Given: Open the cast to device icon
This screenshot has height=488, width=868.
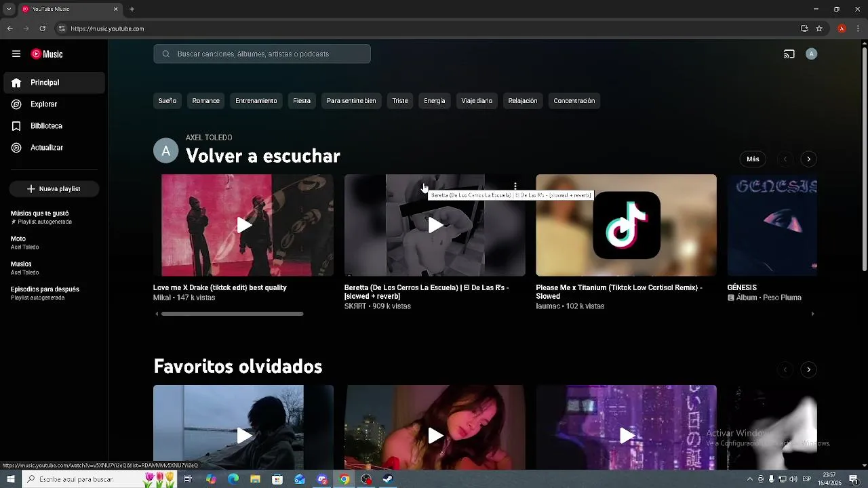Looking at the screenshot, I should click(x=789, y=54).
